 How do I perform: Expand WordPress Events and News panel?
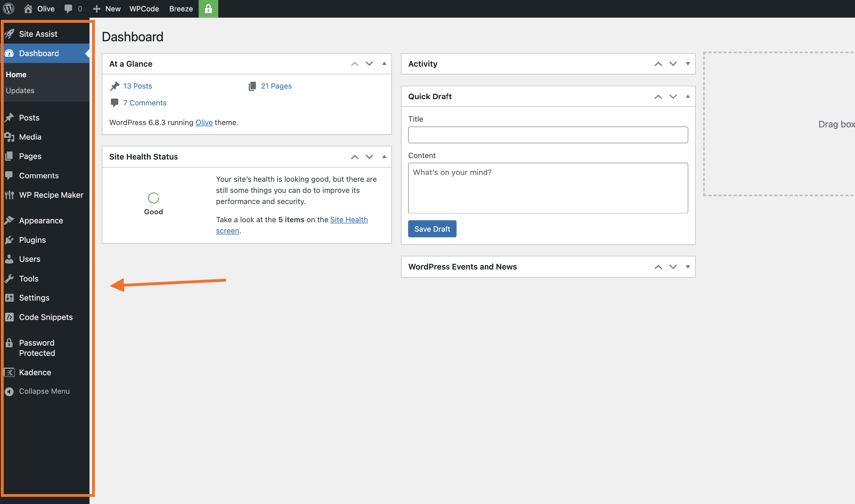(687, 267)
